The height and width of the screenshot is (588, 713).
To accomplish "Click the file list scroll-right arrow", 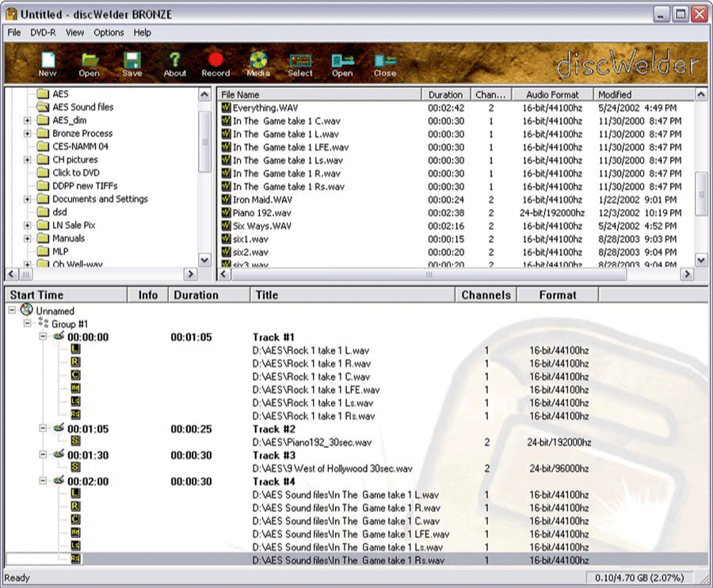I will pyautogui.click(x=687, y=274).
